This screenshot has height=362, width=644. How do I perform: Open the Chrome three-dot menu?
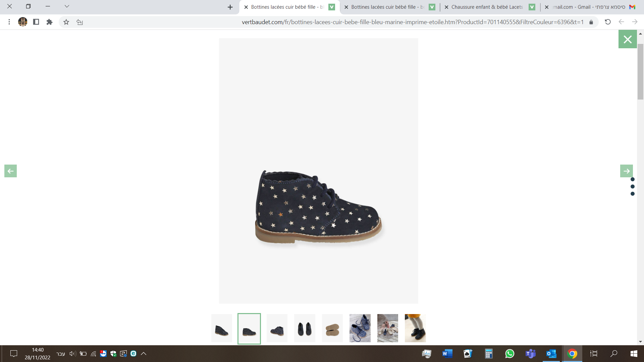(9, 22)
